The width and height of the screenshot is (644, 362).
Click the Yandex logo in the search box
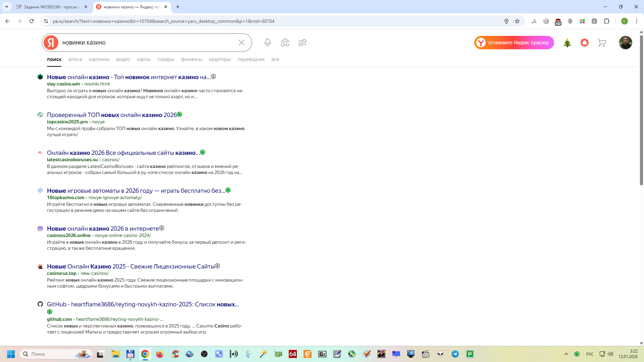(51, 43)
